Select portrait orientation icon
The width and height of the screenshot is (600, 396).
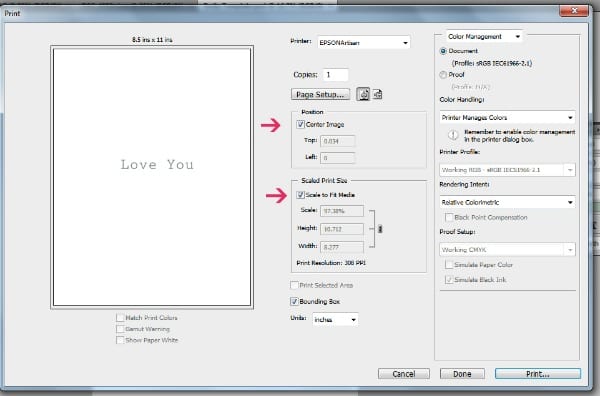363,94
